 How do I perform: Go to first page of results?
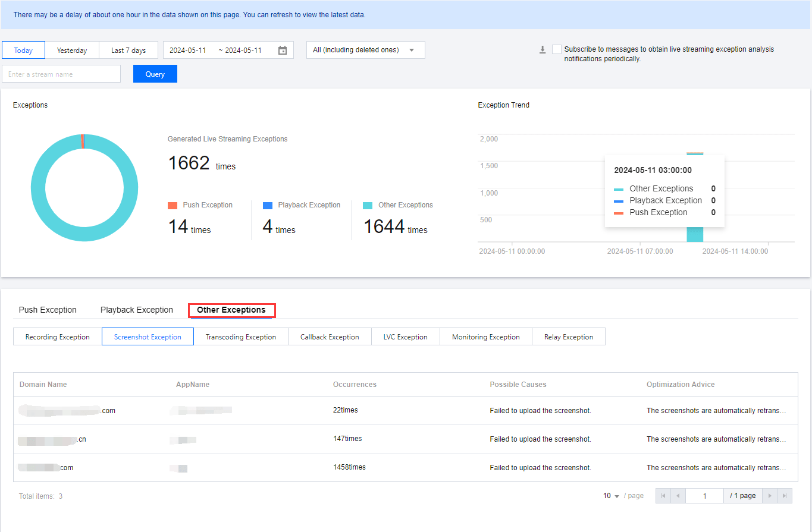[x=663, y=496]
